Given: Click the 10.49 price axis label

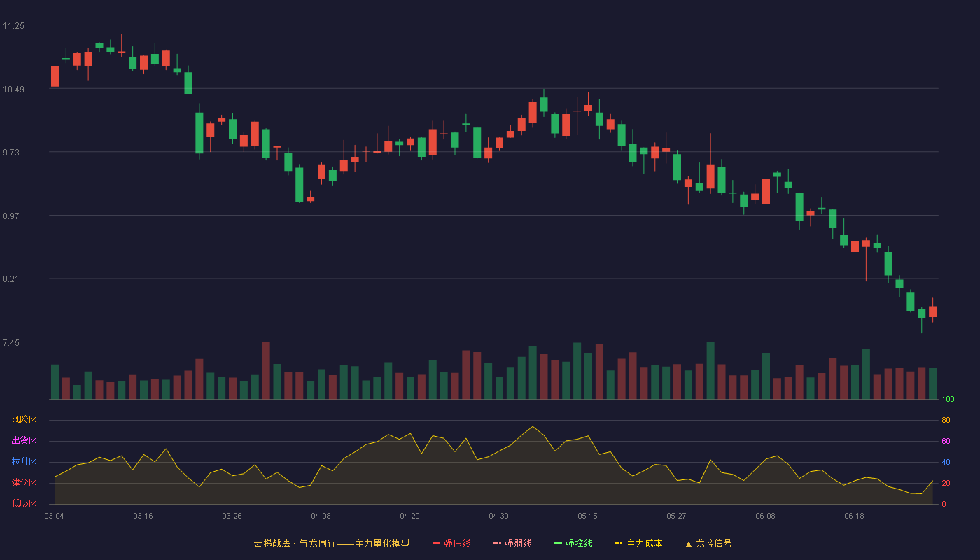Looking at the screenshot, I should 13,89.
